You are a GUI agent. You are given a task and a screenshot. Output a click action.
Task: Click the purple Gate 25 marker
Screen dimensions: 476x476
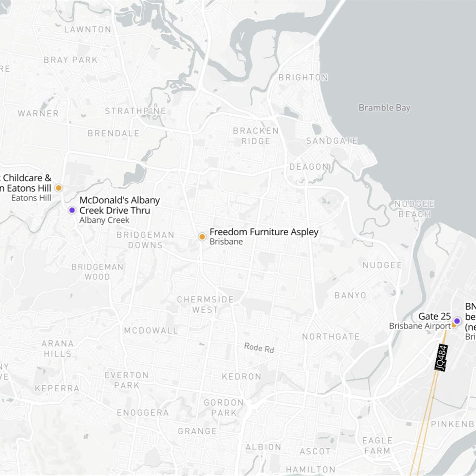tap(457, 321)
